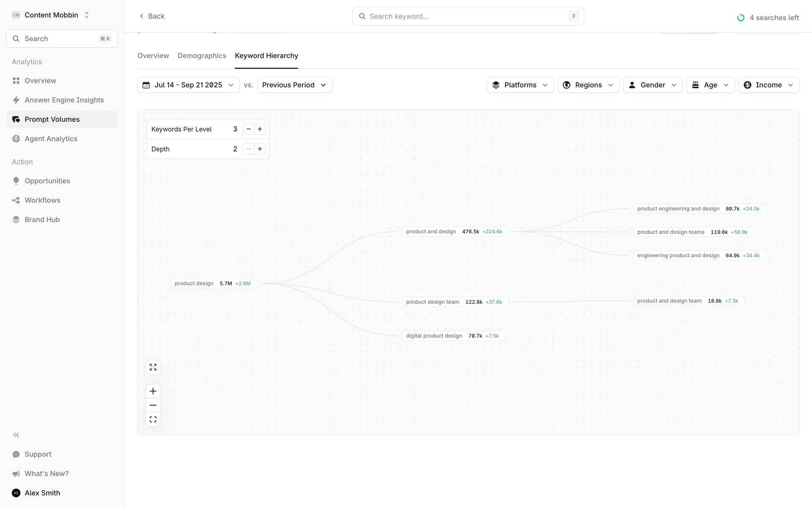Screen dimensions: 812x508
Task: Click the bottom fit-view bracket icon
Action: pyautogui.click(x=153, y=420)
